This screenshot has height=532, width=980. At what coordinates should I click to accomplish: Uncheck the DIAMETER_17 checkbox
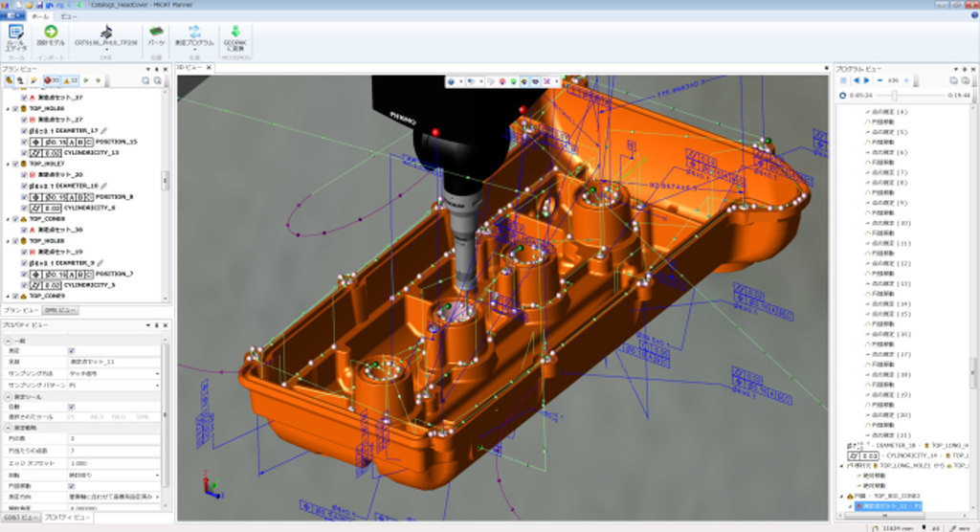pos(24,131)
